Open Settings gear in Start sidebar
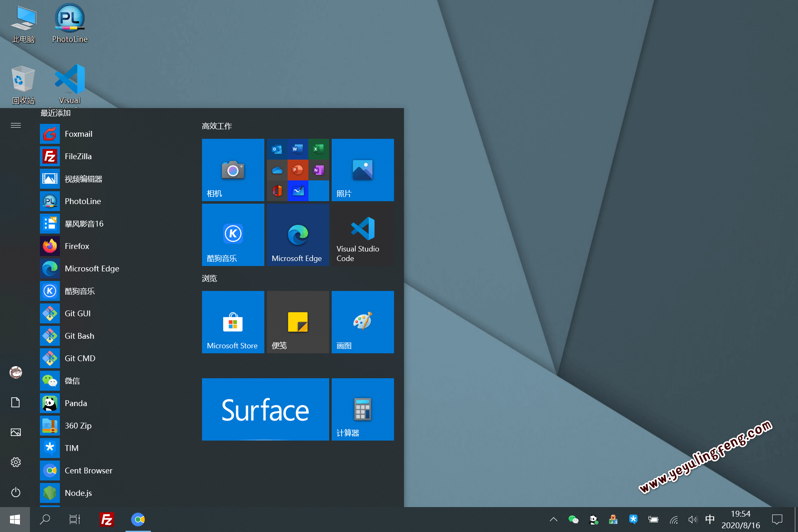 pos(16,462)
